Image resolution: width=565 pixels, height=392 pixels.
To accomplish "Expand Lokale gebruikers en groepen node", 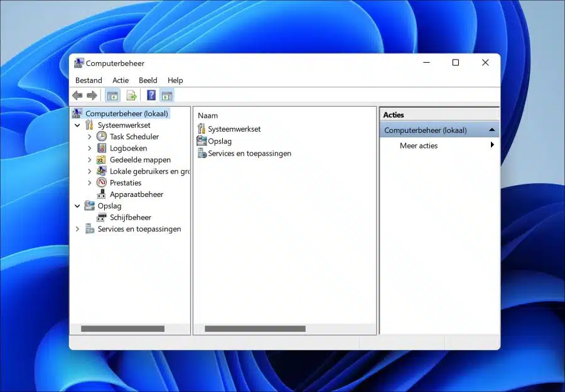I will click(x=89, y=171).
